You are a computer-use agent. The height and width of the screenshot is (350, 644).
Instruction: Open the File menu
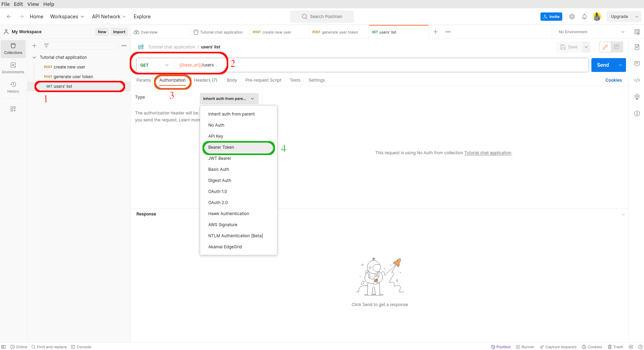[6, 4]
